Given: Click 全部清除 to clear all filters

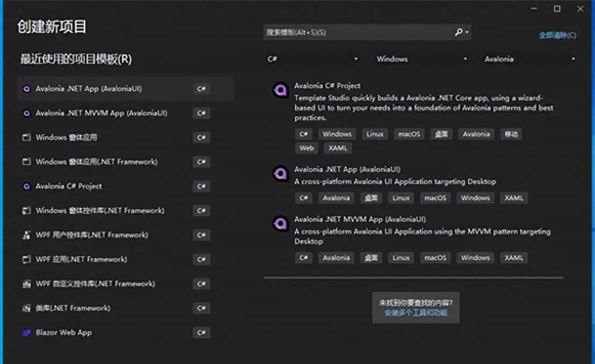Looking at the screenshot, I should point(557,35).
